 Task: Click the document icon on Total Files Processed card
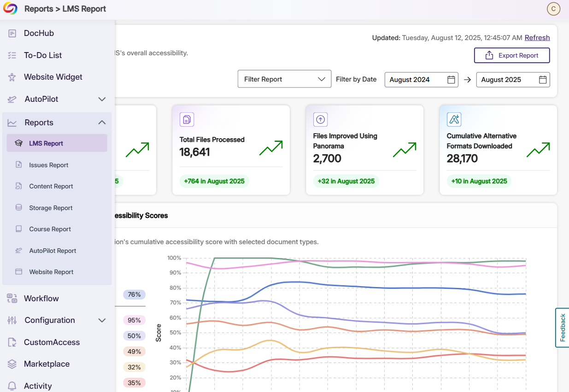[x=187, y=119]
